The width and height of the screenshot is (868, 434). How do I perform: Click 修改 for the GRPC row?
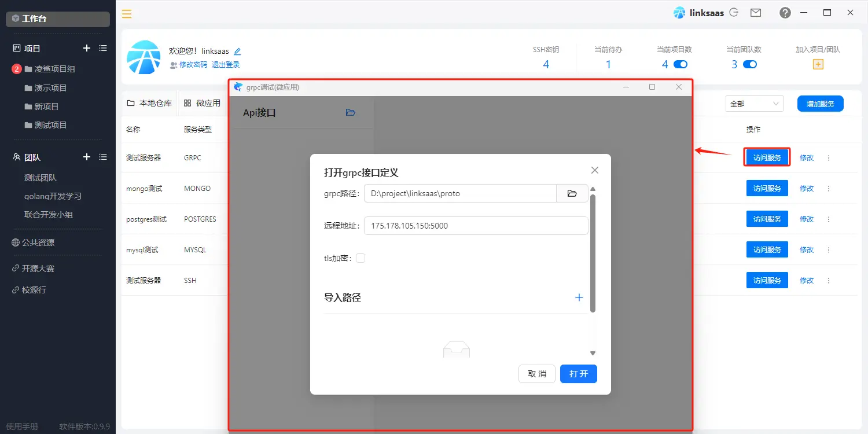click(x=807, y=157)
